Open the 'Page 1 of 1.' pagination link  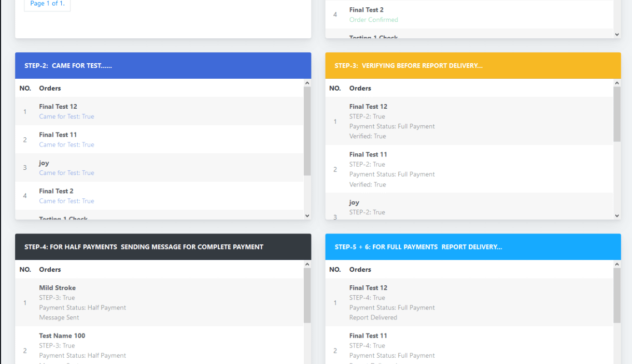tap(47, 4)
